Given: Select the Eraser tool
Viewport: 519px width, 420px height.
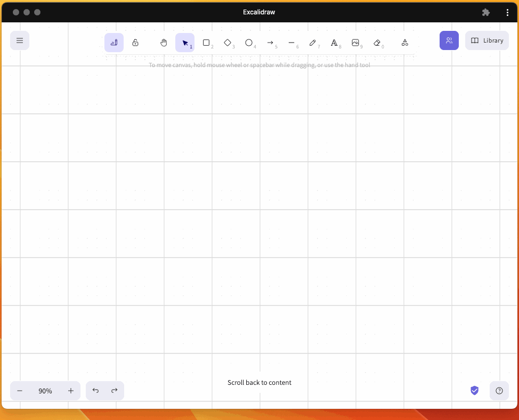Looking at the screenshot, I should pos(378,43).
